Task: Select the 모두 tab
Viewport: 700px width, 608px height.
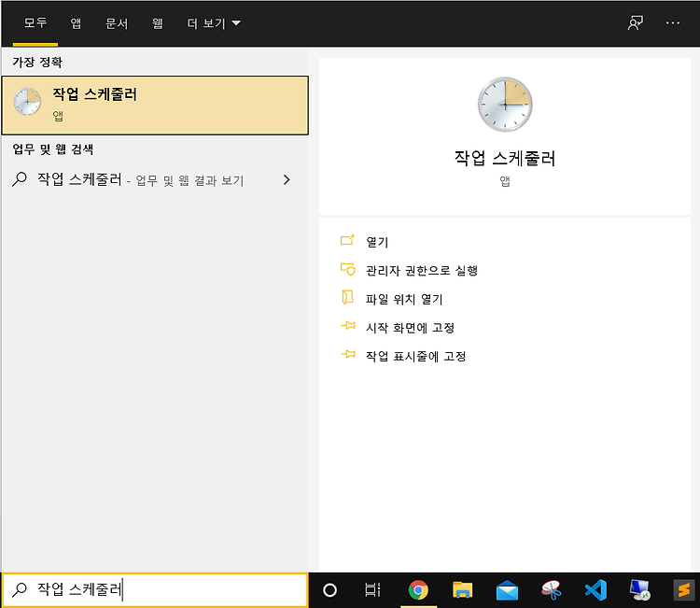Action: pos(35,23)
